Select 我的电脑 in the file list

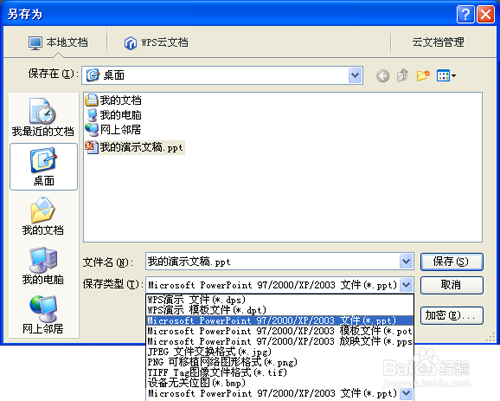pos(113,115)
